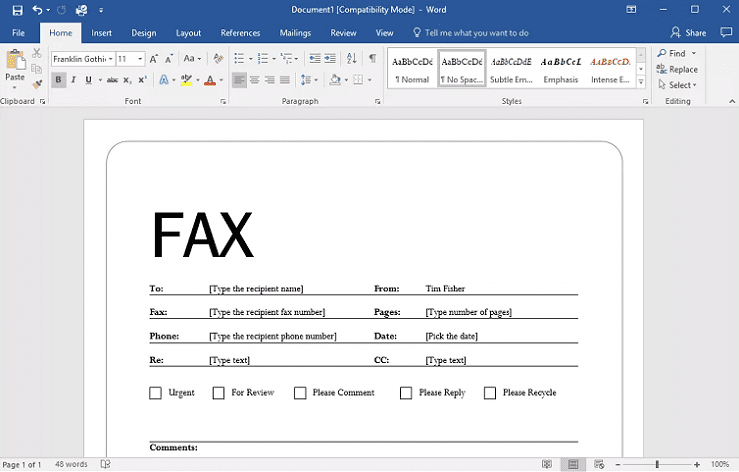This screenshot has width=739, height=472.
Task: Decrease font size with Shrink Font
Action: pos(169,59)
